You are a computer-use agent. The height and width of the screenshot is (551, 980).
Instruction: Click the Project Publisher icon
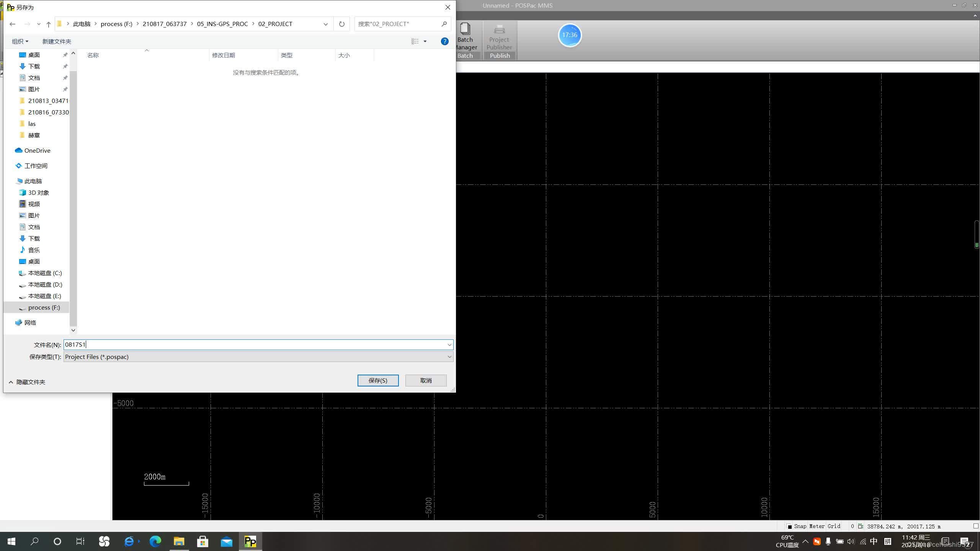point(499,29)
